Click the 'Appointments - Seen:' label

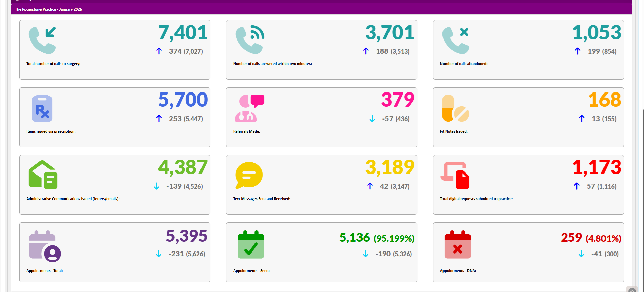point(251,271)
